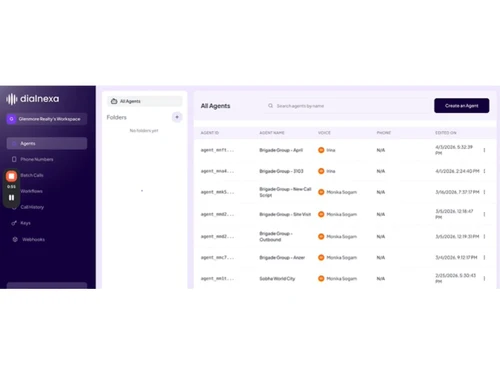Add a new folder with plus icon
500x375 pixels.
[177, 117]
